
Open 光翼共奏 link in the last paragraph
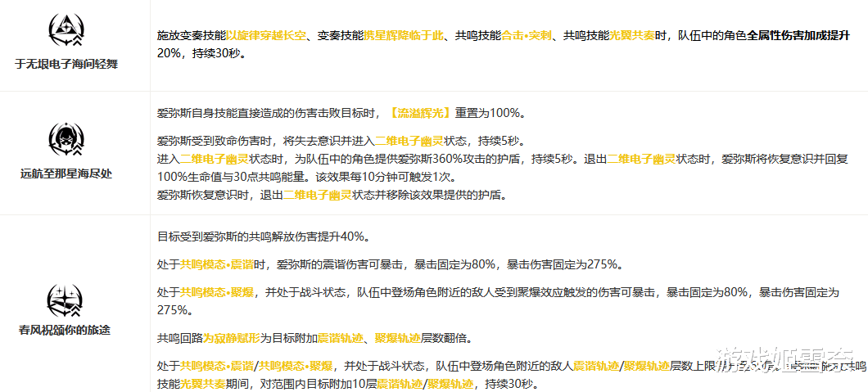[202, 383]
